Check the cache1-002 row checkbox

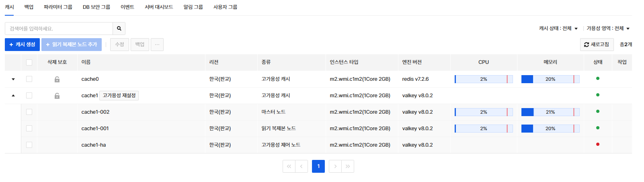[29, 112]
